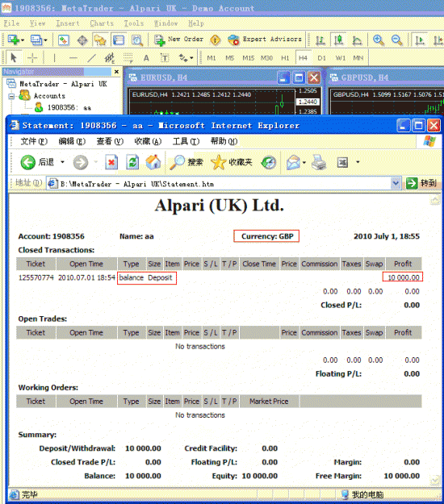Open MetaTrader File menu

click(11, 23)
